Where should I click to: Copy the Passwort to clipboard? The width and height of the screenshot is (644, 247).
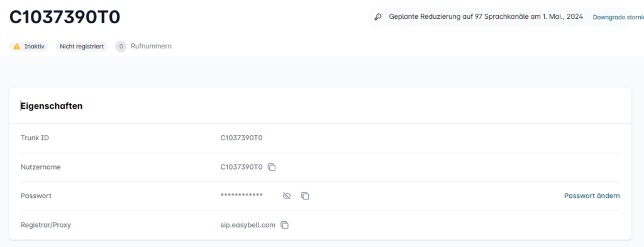coord(305,196)
